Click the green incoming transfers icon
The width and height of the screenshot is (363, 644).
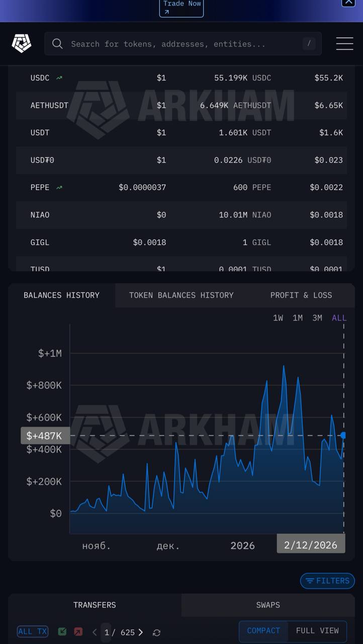click(62, 631)
